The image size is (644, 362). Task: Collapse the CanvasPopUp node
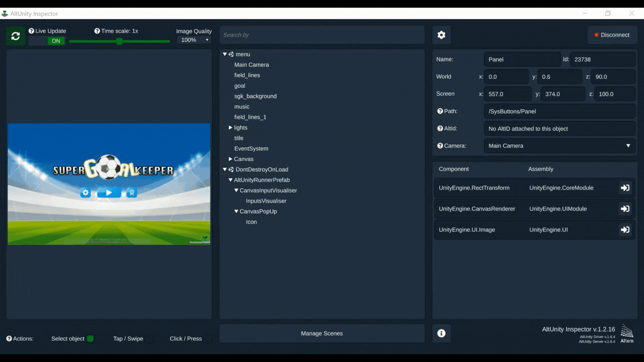[x=237, y=211]
